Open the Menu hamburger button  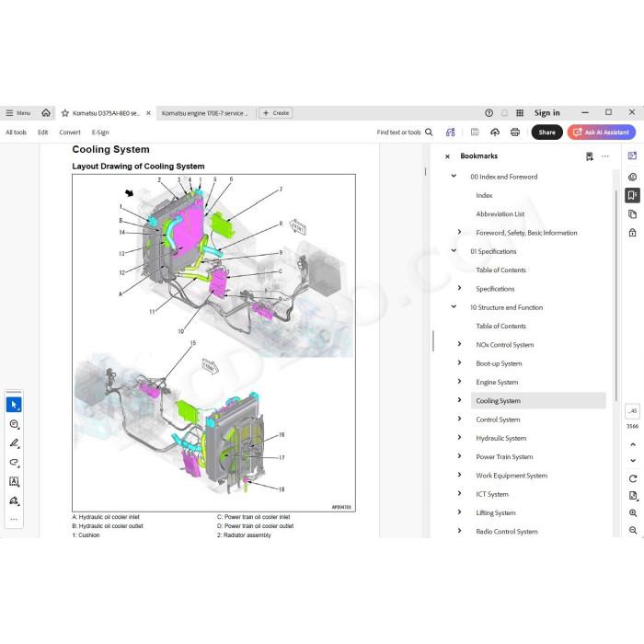click(17, 113)
